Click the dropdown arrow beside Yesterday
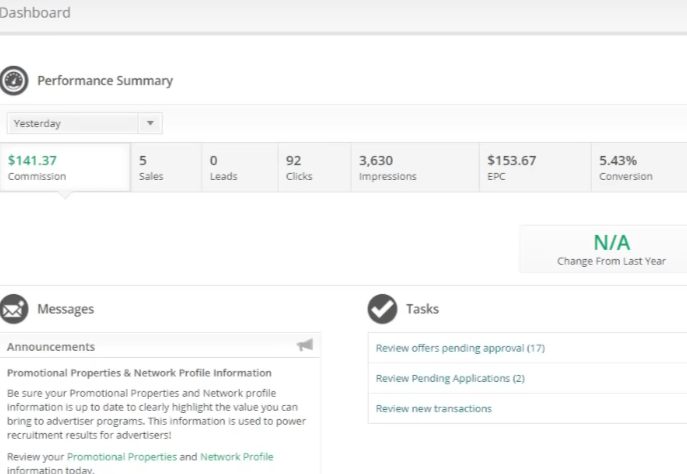This screenshot has height=474, width=687. pos(150,123)
